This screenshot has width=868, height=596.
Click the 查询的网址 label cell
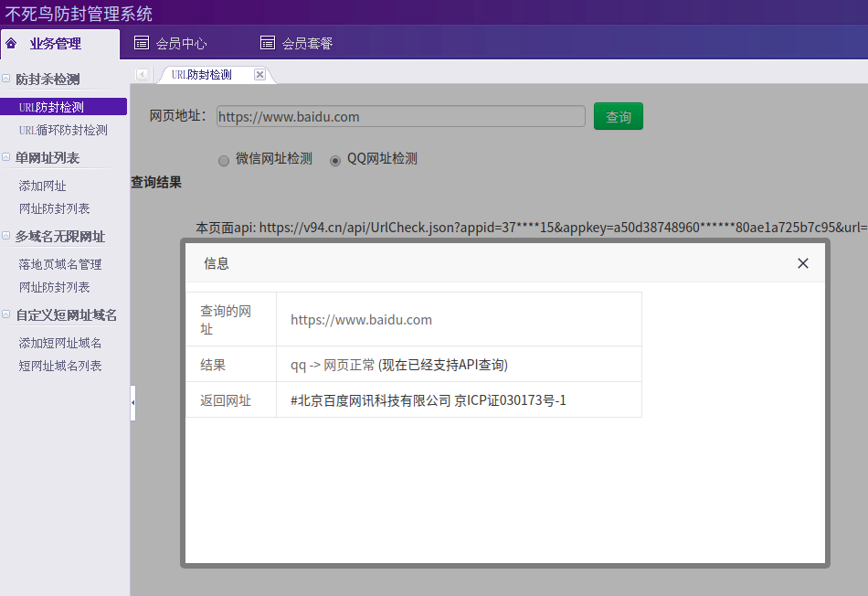click(x=231, y=320)
